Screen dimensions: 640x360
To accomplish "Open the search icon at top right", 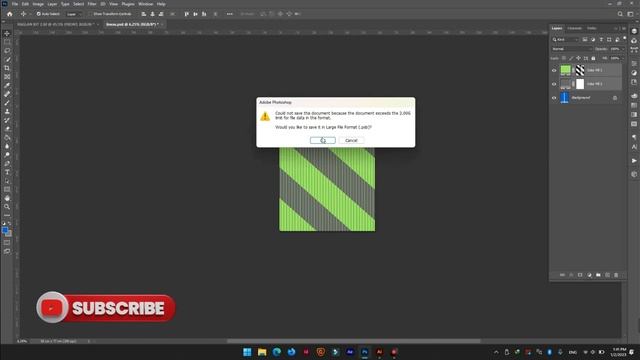I will point(620,14).
